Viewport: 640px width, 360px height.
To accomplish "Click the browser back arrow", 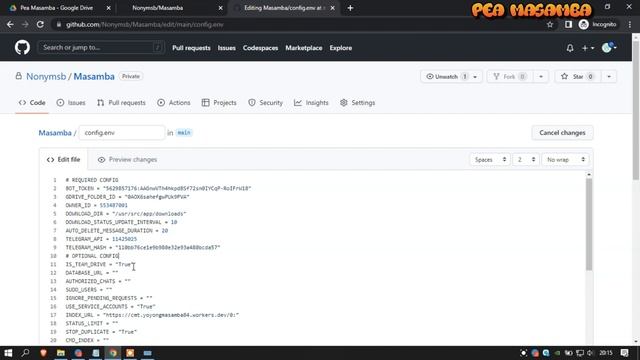I will pos(10,24).
